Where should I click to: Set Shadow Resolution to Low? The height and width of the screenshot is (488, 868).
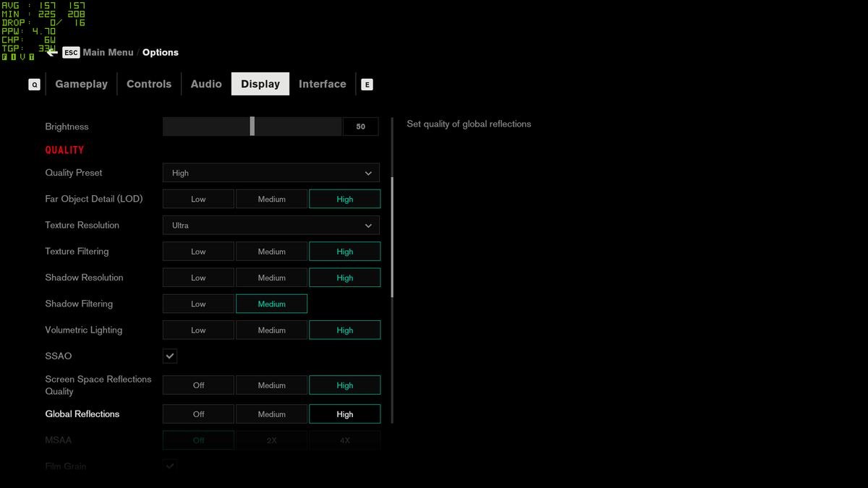point(198,278)
